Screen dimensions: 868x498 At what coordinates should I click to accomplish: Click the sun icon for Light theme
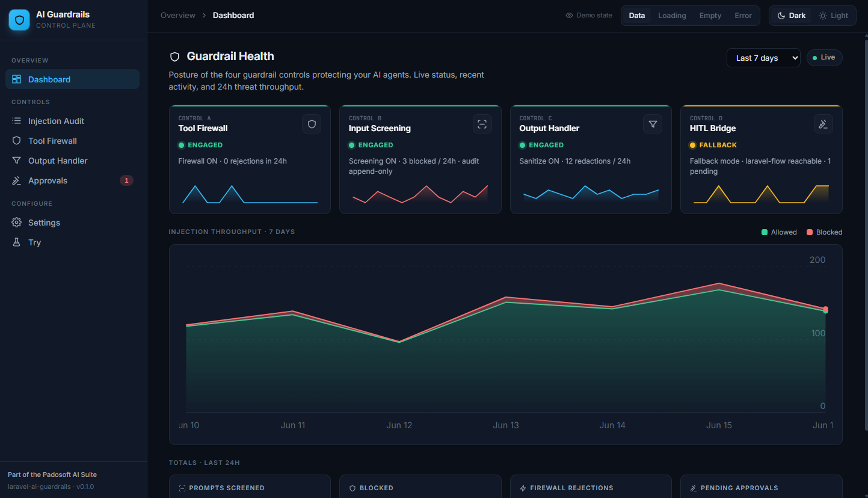tap(823, 16)
